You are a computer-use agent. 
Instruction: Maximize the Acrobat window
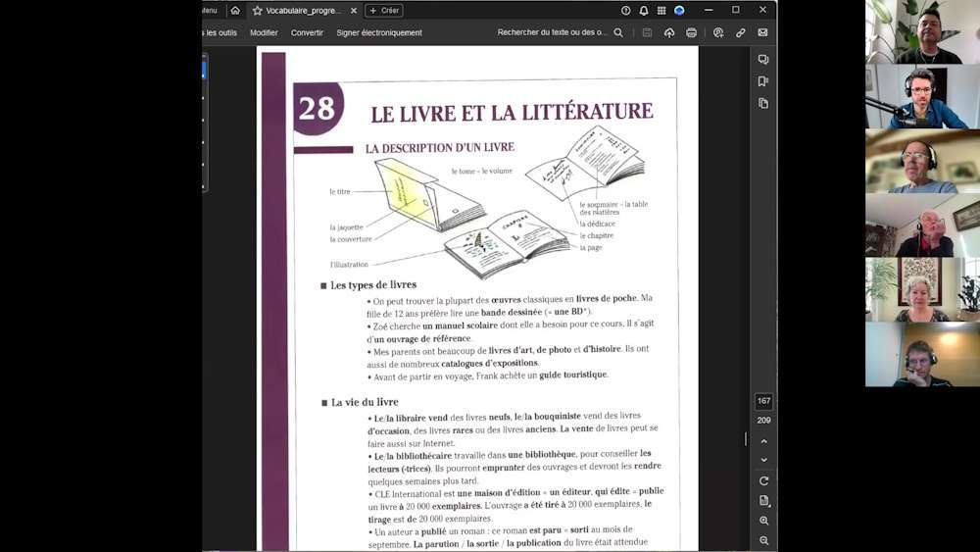736,11
